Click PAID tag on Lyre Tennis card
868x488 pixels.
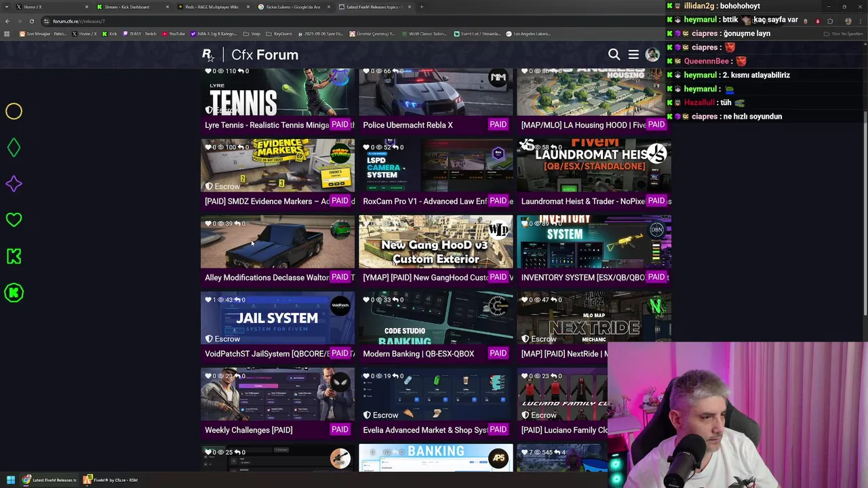(x=340, y=125)
